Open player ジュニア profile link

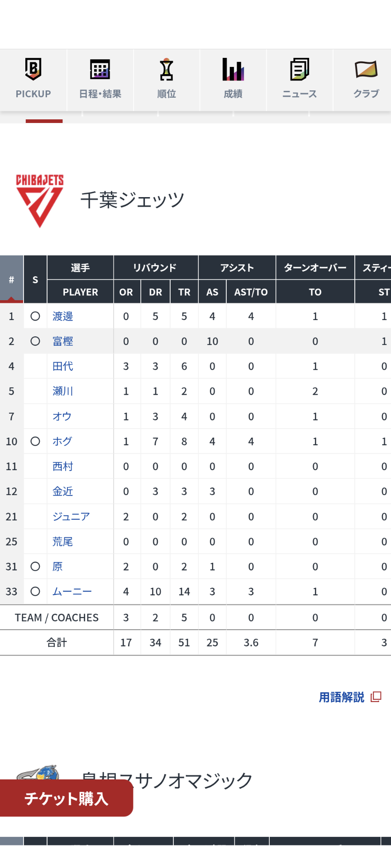(72, 516)
